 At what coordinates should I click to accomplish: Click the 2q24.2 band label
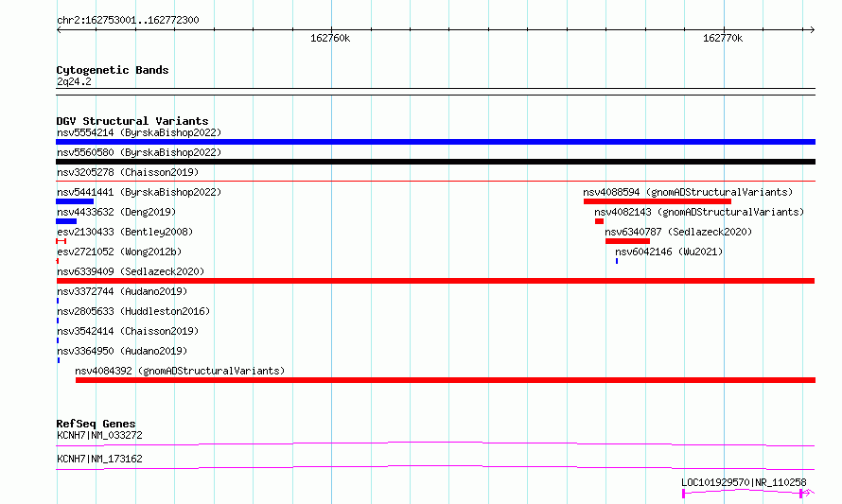[x=74, y=81]
